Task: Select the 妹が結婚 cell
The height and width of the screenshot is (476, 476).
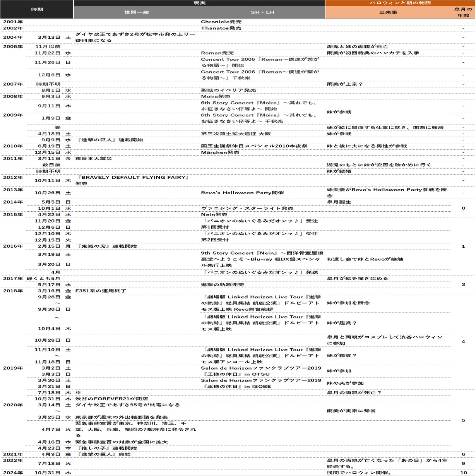Action: [x=339, y=171]
